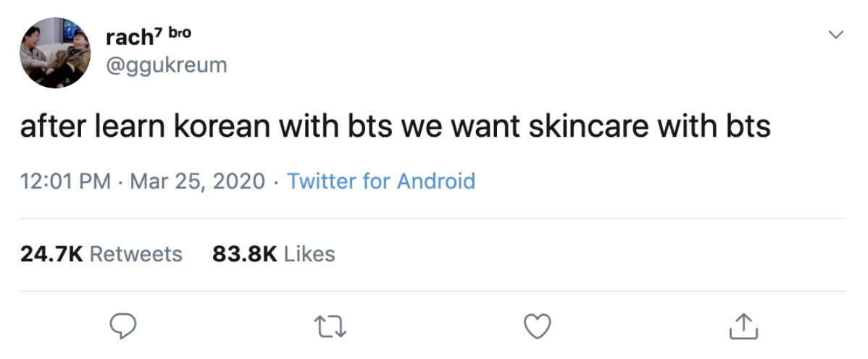Click the superscript 7 in the display name
868x359 pixels.
[161, 30]
